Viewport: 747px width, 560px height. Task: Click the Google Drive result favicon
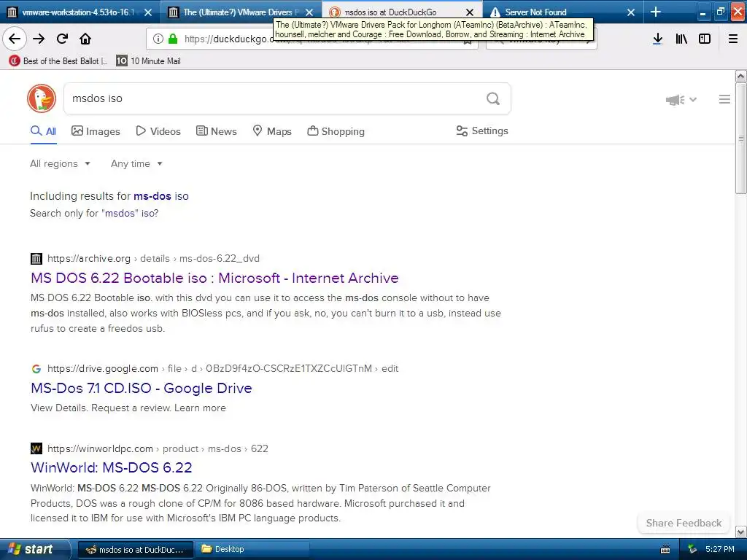[x=36, y=368]
